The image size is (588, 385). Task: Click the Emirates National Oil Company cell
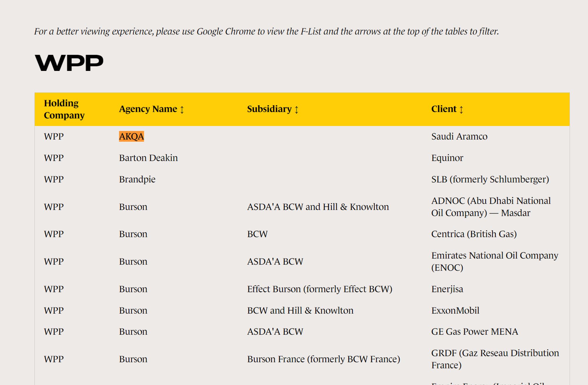click(x=495, y=261)
